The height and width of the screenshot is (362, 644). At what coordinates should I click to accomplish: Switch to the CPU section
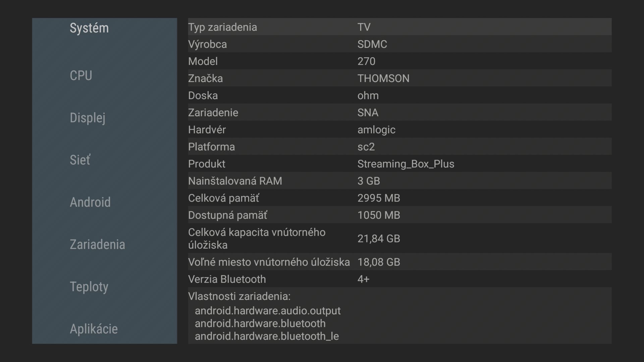pyautogui.click(x=81, y=75)
